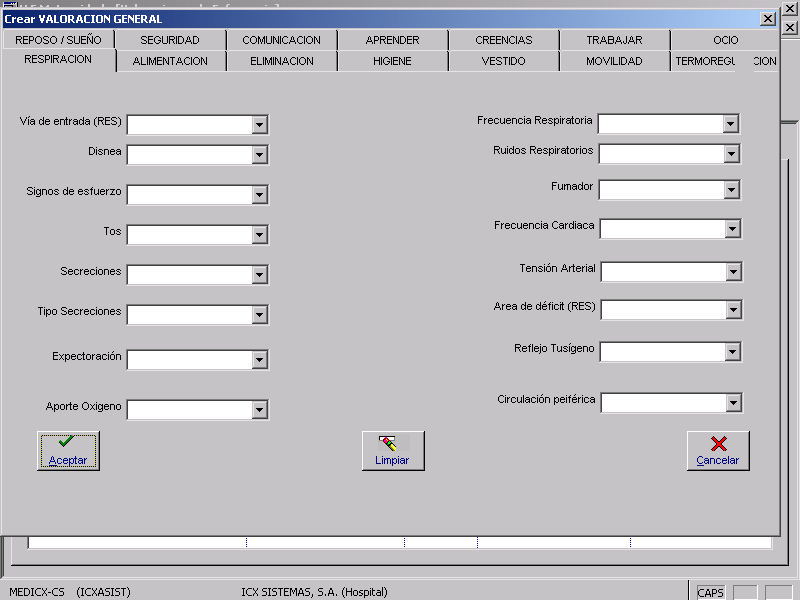Click the Aceptar button with green checkmark
The height and width of the screenshot is (600, 800).
pyautogui.click(x=68, y=451)
